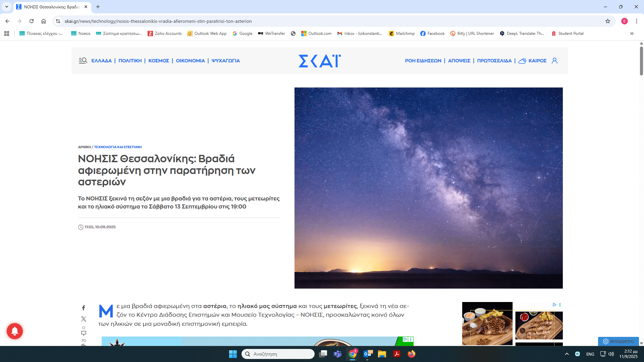
Task: Open the ΠΟΛΙΤΙΚΗ menu section
Action: pyautogui.click(x=130, y=61)
